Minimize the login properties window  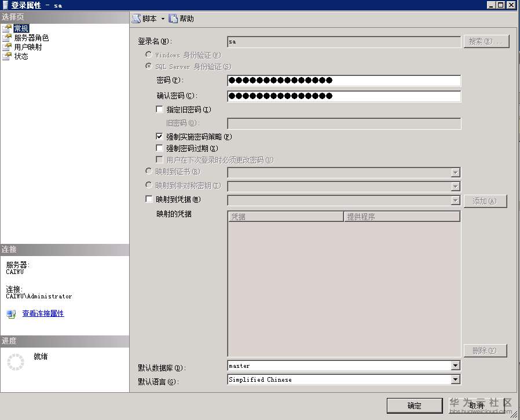[x=491, y=5]
